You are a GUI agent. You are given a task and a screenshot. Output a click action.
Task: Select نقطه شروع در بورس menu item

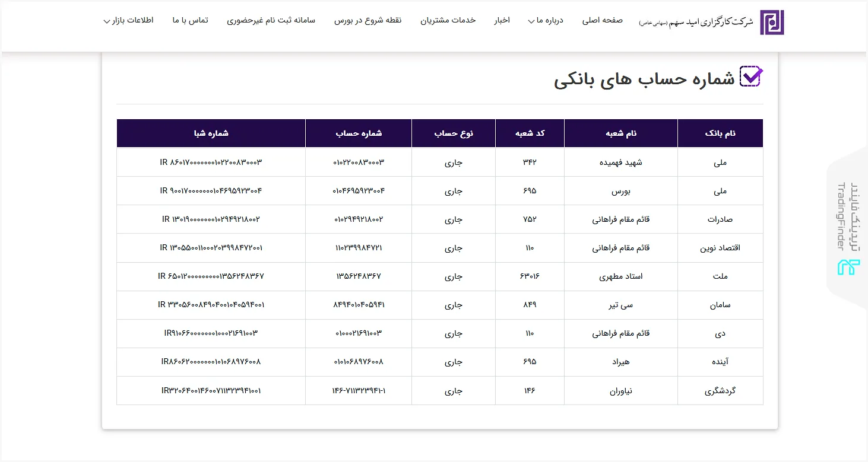pyautogui.click(x=368, y=20)
